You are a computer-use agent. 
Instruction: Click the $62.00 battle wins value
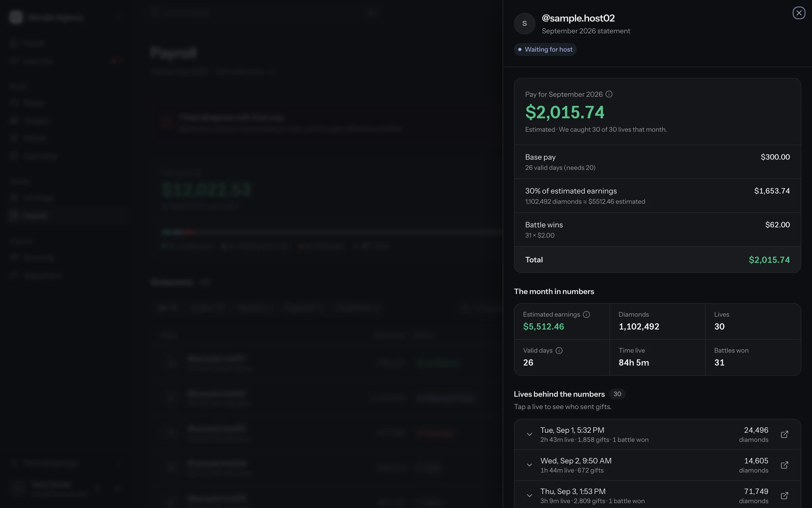[777, 225]
